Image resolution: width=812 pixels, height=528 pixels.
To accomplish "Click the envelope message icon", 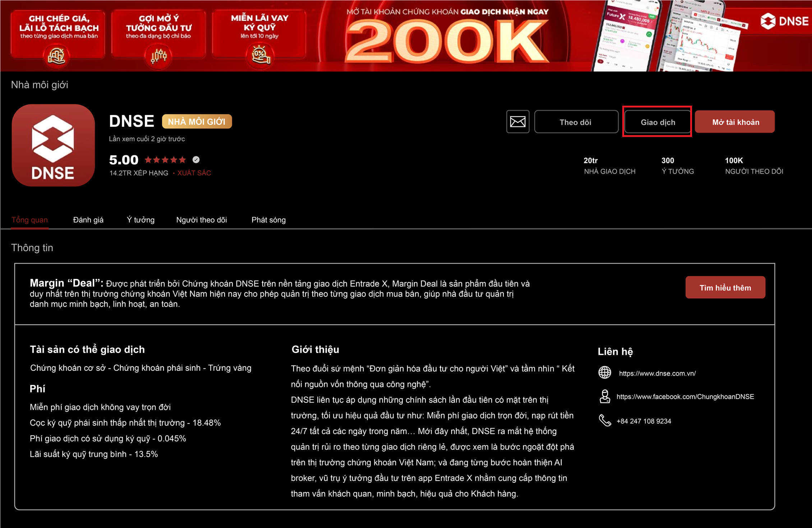I will pos(518,122).
